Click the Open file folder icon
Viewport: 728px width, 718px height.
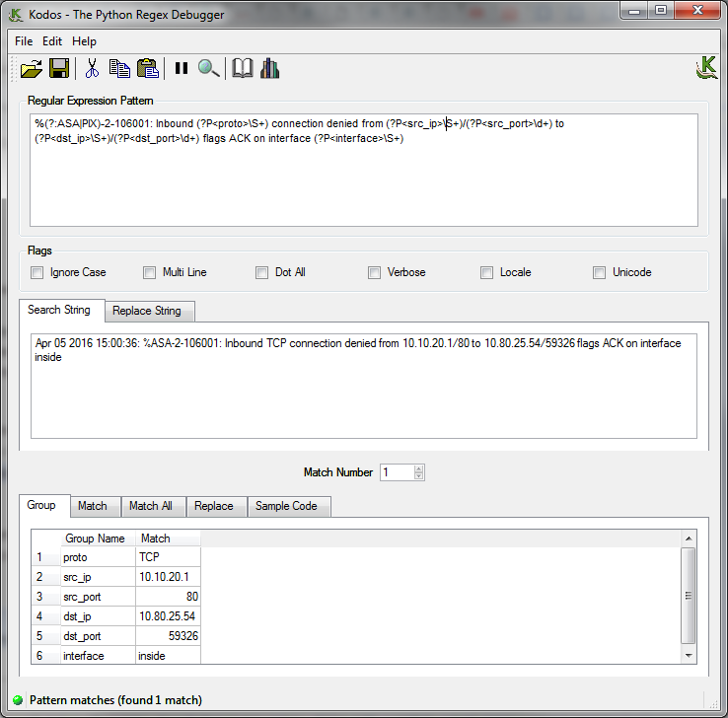[x=31, y=68]
